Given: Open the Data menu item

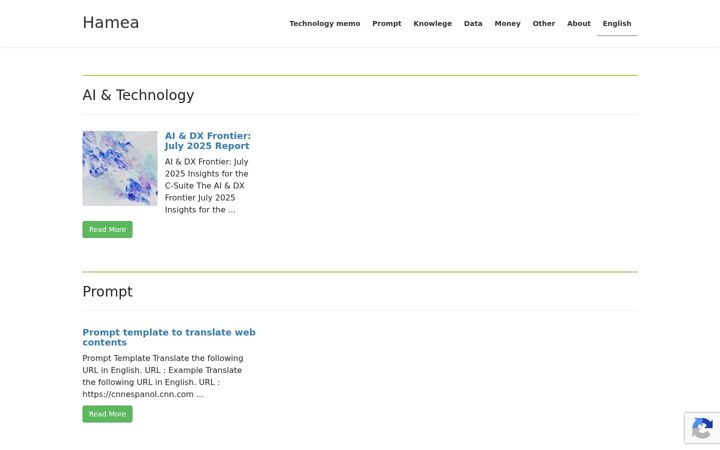Looking at the screenshot, I should point(473,23).
